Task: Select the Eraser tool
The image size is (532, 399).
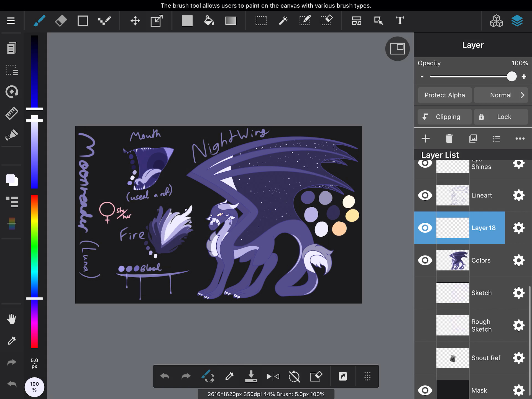Action: pyautogui.click(x=61, y=21)
